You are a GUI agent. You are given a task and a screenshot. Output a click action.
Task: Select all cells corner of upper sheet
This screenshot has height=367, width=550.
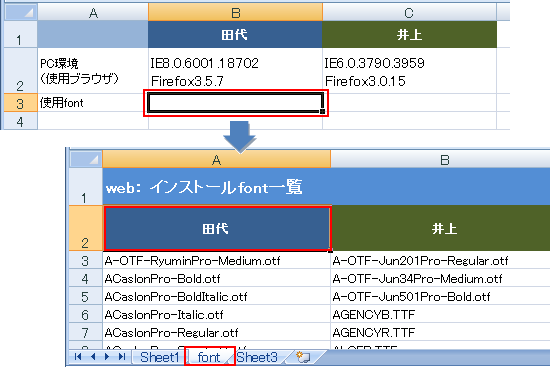pos(20,12)
